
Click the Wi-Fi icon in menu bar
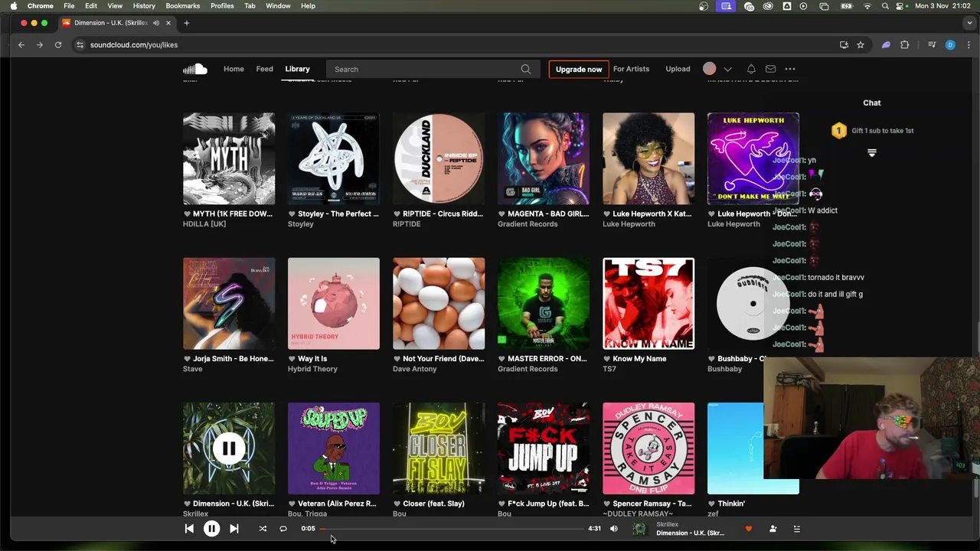[867, 6]
